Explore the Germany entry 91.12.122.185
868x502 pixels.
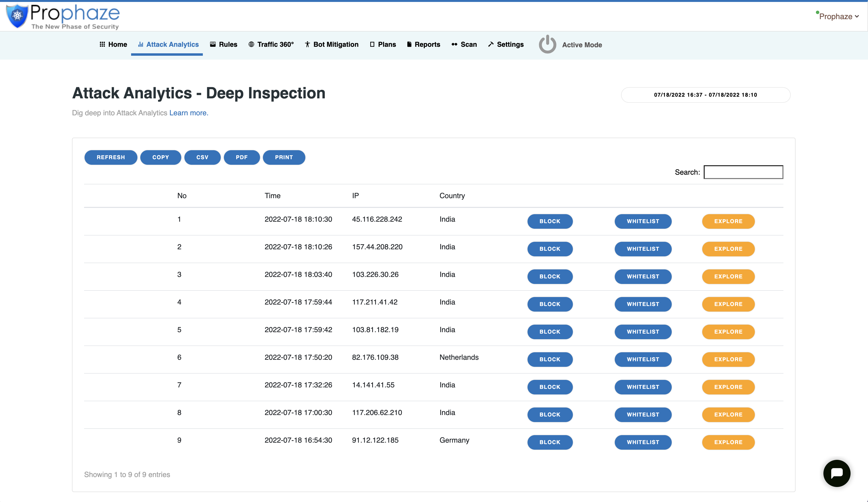tap(728, 442)
